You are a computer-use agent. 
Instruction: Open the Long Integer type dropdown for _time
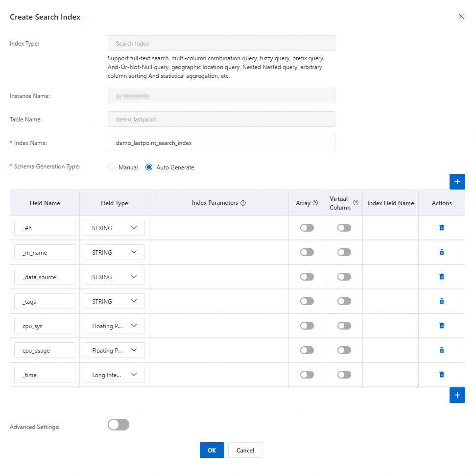114,375
